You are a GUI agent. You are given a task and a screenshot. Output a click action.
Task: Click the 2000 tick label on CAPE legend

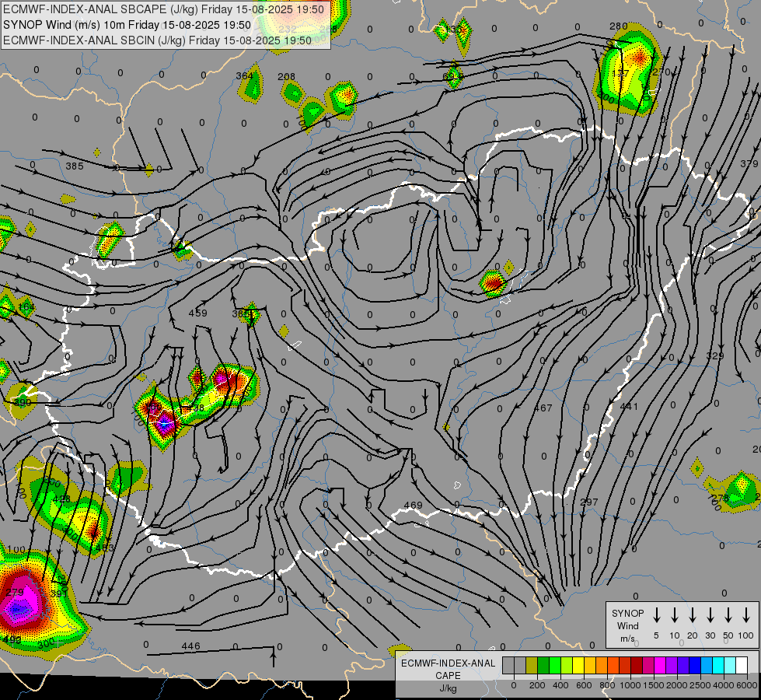[677, 685]
